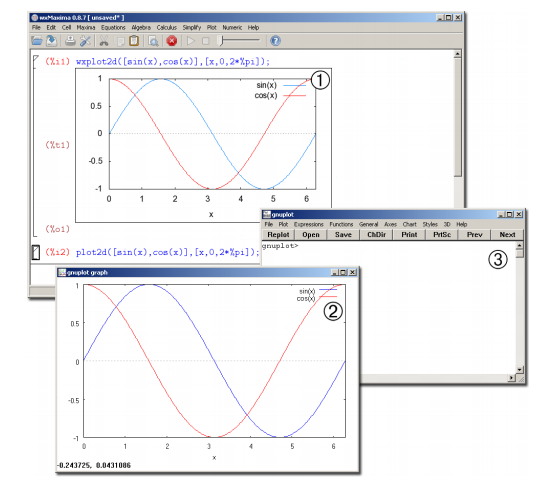Viewport: 537px width, 481px height.
Task: Open the Plot menu in wxMaxima
Action: pyautogui.click(x=211, y=27)
